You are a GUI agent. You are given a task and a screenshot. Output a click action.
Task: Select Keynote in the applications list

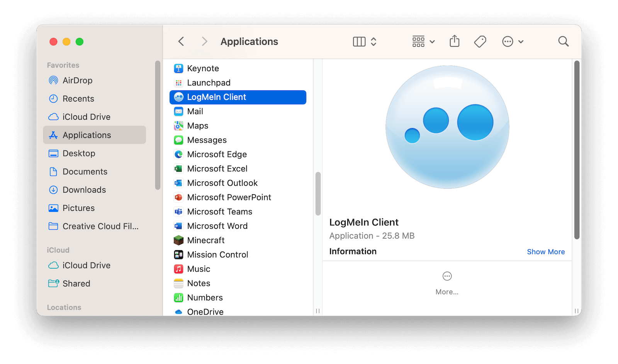tap(238, 68)
